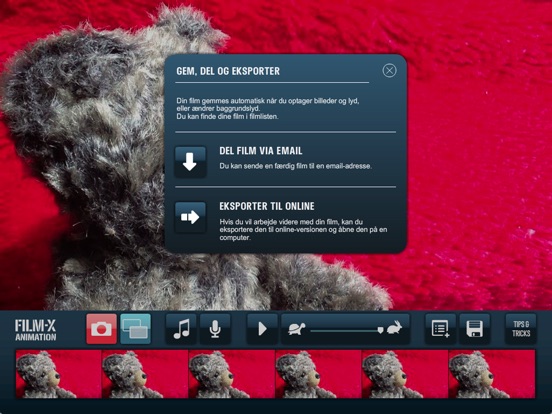Select the third frame thumbnail in filmstrip
This screenshot has width=552, height=414.
click(232, 374)
